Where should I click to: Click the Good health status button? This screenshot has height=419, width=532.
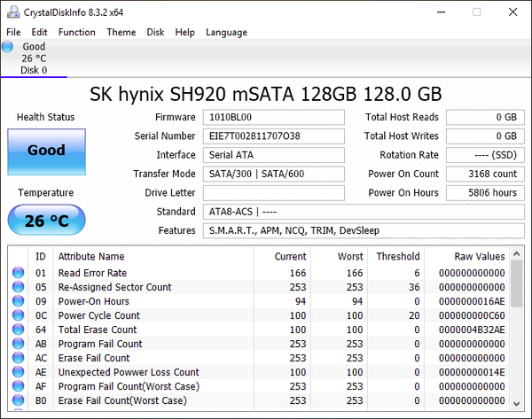click(46, 151)
